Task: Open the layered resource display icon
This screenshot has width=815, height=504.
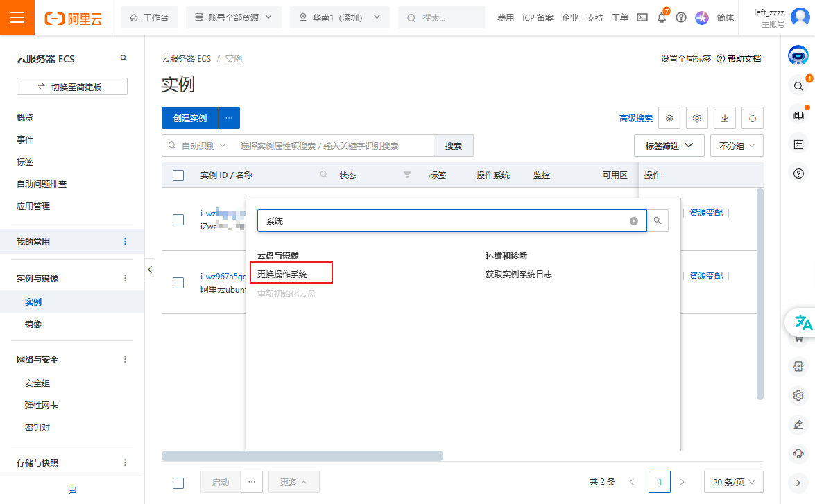Action: (x=669, y=118)
